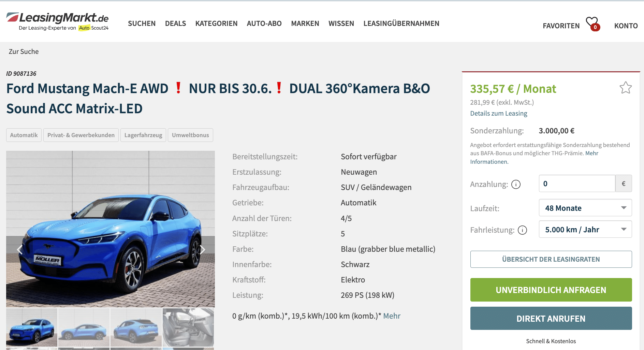Go back via Zur Suche
The image size is (644, 350).
click(x=24, y=52)
